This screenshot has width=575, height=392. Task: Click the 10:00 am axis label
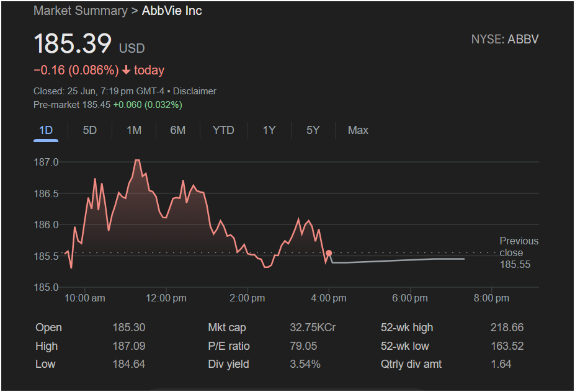(85, 298)
